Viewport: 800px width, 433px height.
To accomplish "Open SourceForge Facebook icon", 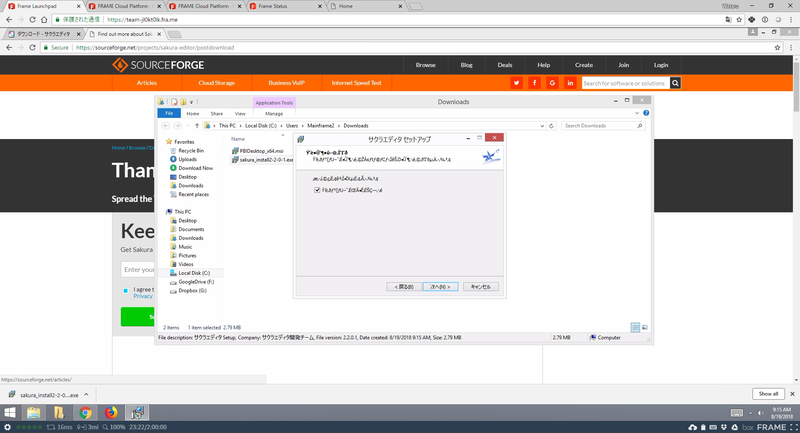I will (534, 83).
